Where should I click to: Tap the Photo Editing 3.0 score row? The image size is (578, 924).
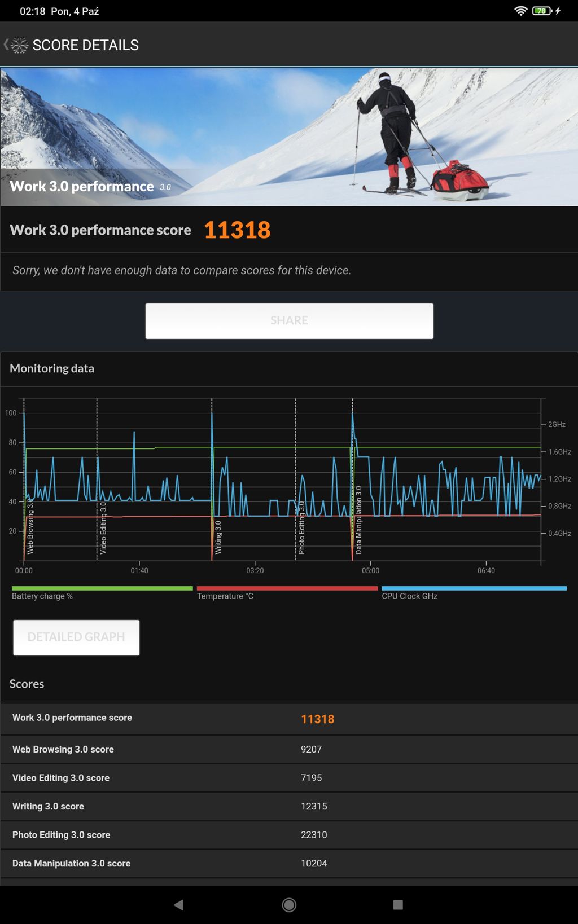click(x=289, y=835)
